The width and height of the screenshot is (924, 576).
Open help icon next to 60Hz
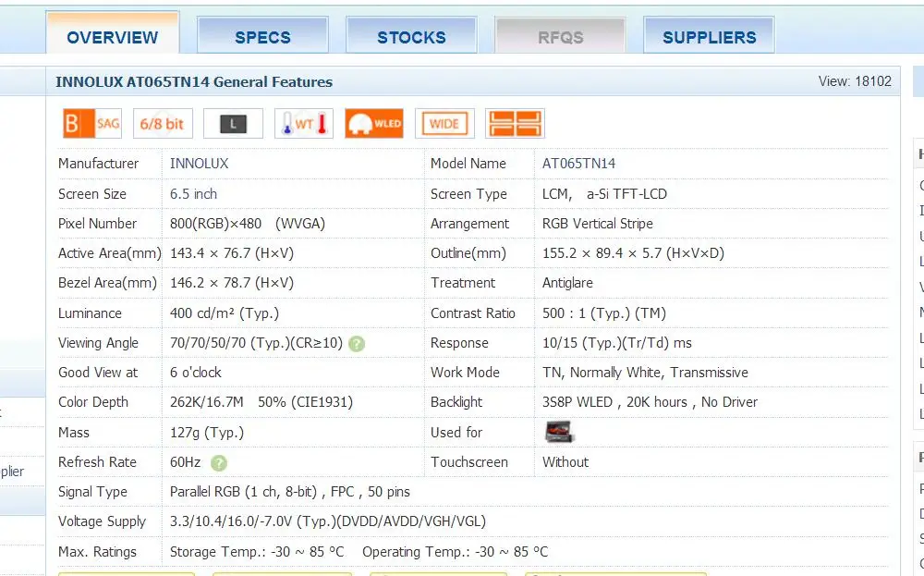click(219, 463)
